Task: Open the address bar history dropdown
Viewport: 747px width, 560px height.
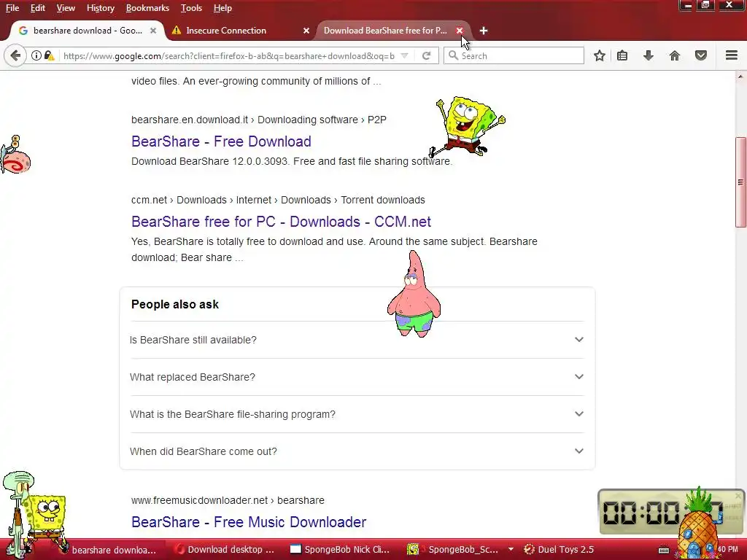Action: pyautogui.click(x=404, y=55)
